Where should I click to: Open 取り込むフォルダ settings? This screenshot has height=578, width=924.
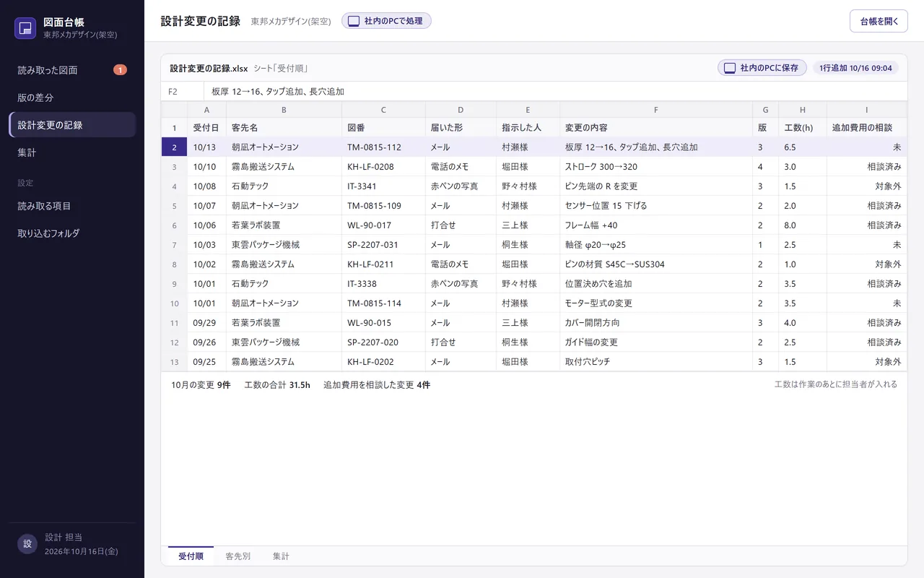click(x=72, y=233)
